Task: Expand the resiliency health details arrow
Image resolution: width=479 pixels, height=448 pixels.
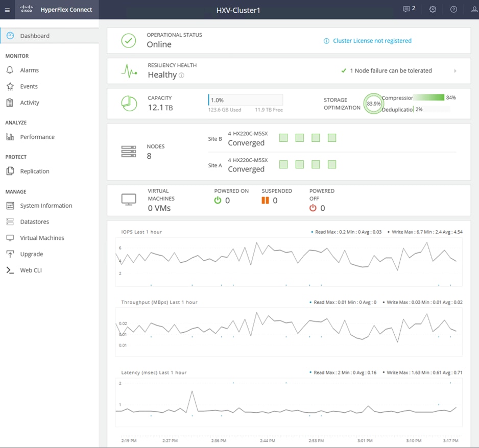Action: [x=455, y=71]
